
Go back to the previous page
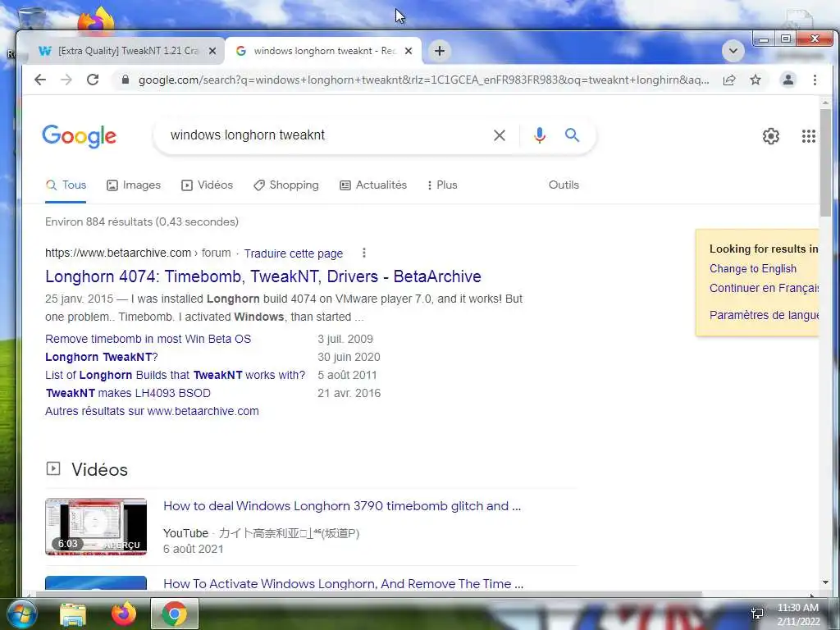[x=40, y=80]
